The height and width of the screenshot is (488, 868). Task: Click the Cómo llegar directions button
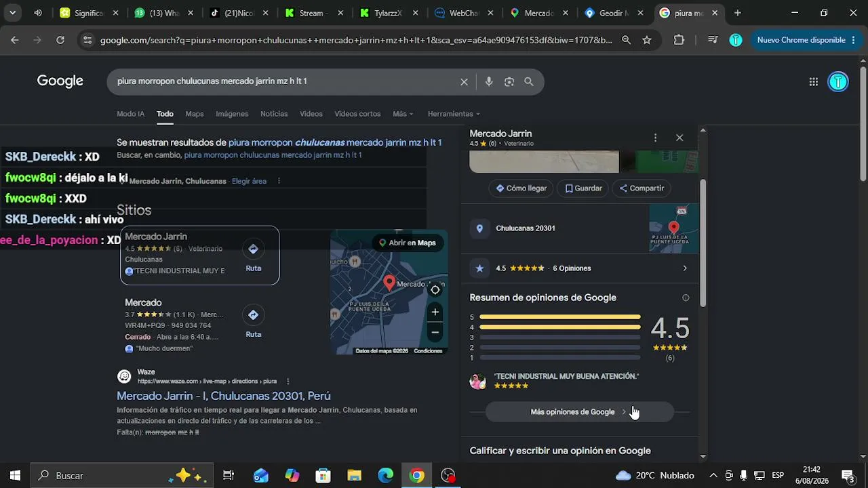(x=521, y=188)
